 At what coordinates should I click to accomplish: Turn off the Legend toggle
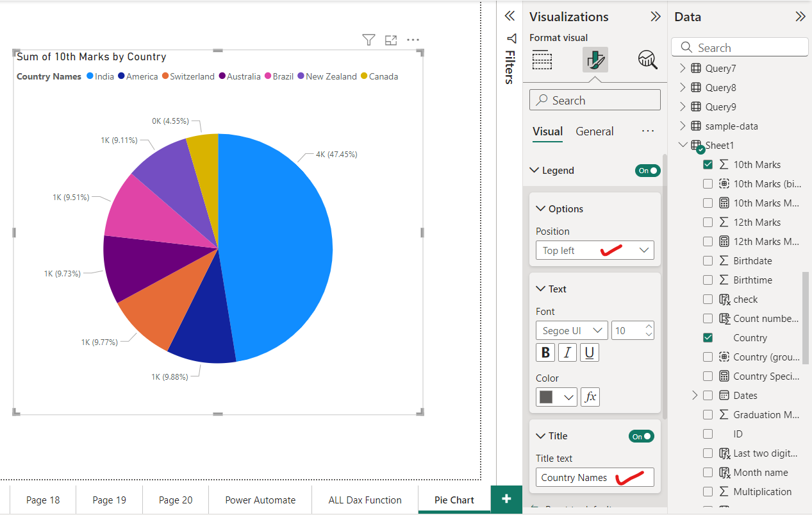tap(647, 170)
